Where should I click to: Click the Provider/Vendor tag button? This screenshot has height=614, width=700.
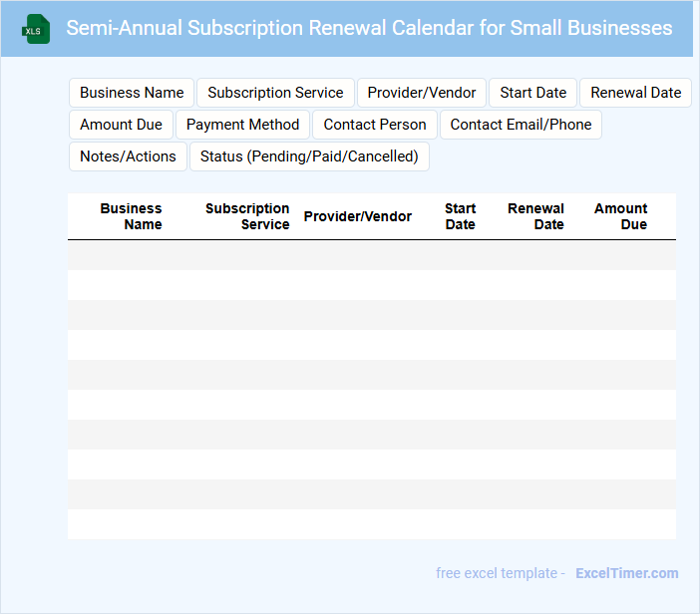(422, 93)
